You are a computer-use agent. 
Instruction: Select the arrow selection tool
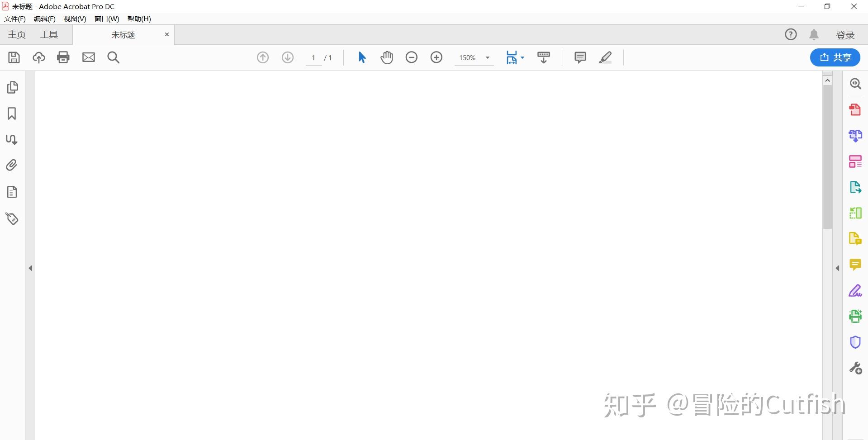click(362, 57)
